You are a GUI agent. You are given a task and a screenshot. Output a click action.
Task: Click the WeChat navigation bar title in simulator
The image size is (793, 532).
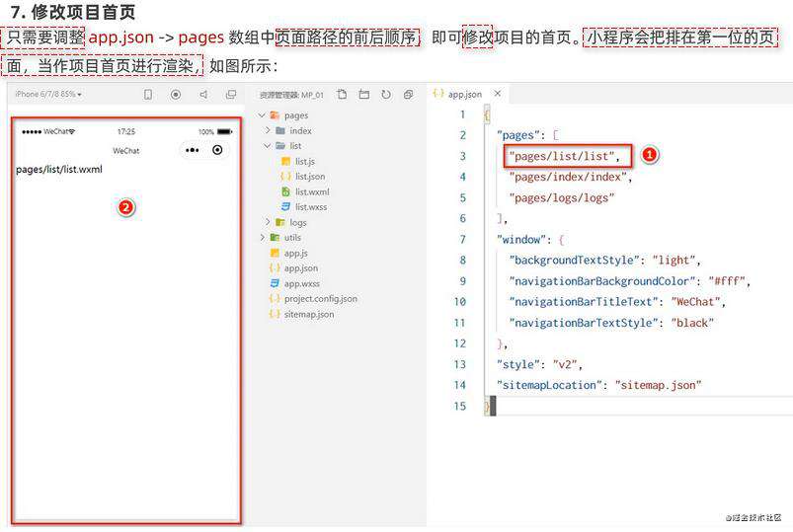point(126,150)
